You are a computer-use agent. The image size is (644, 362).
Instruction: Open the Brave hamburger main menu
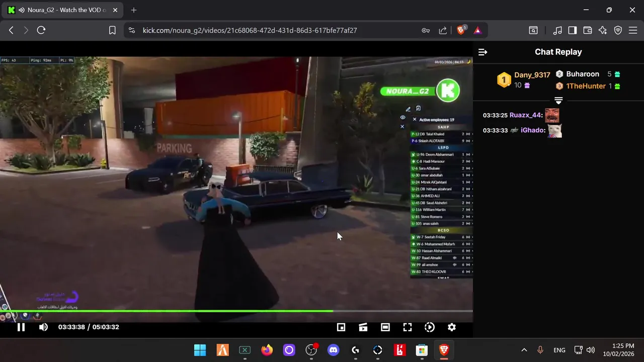point(633,30)
